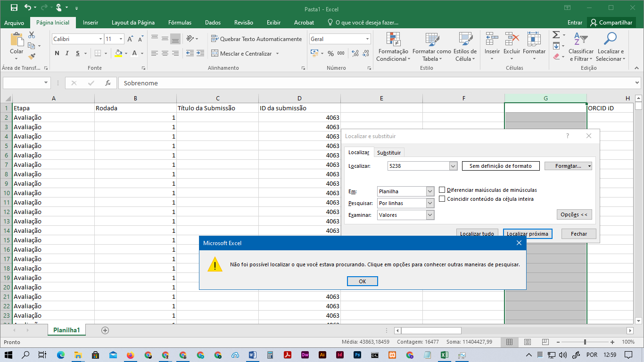This screenshot has height=362, width=644.
Task: Open Formatação Condicional menu
Action: click(393, 47)
